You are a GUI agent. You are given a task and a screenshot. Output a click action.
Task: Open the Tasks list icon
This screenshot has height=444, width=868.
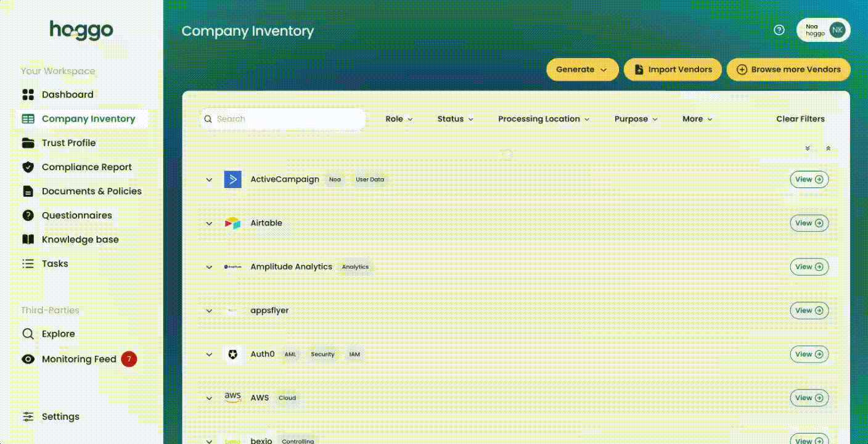tap(28, 263)
